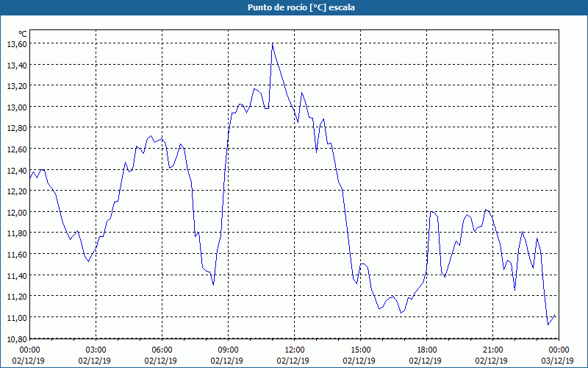
Task: Click the 00:00 time label above 02/12/19
Action: [29, 350]
